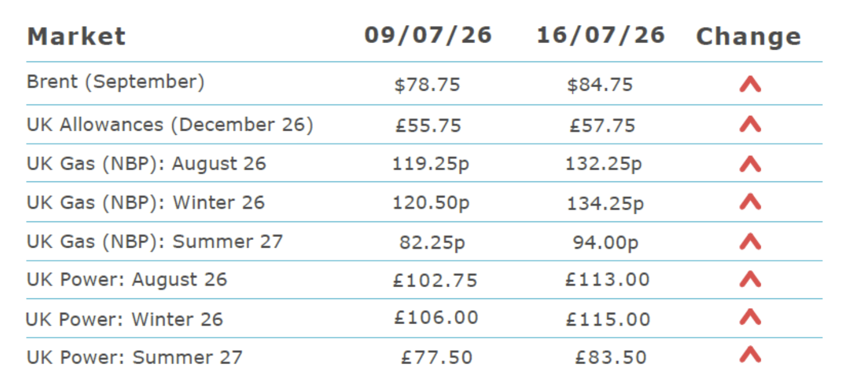Select the change arrow for UK Power August 26

click(x=750, y=279)
